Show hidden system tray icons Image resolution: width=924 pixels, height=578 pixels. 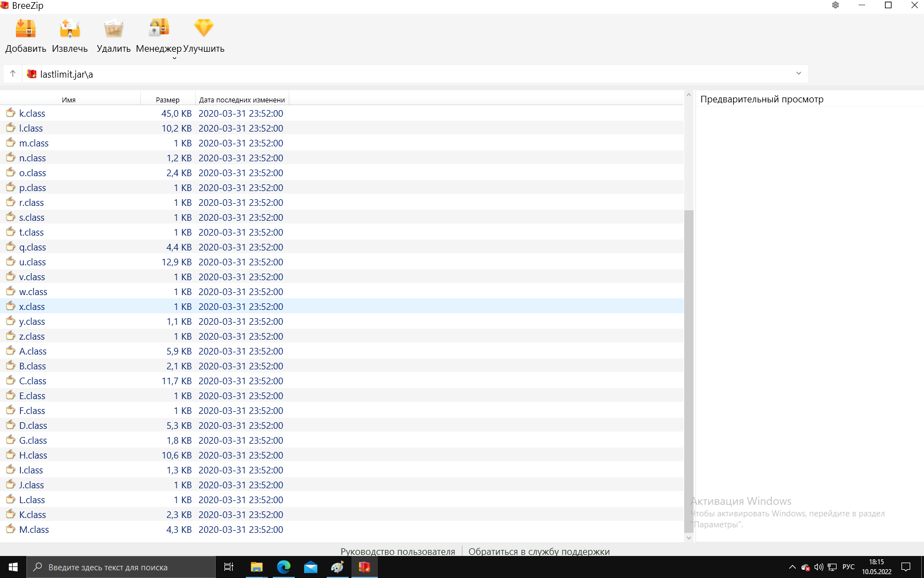click(792, 567)
